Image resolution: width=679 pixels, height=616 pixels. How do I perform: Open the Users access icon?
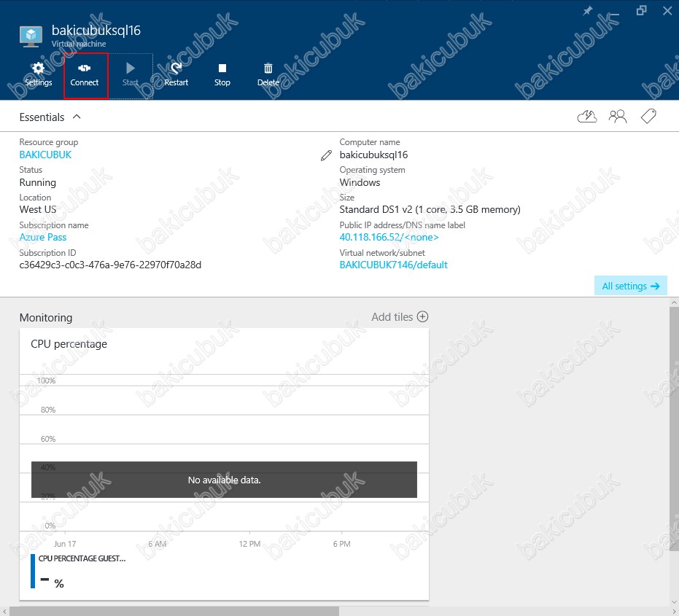click(618, 116)
